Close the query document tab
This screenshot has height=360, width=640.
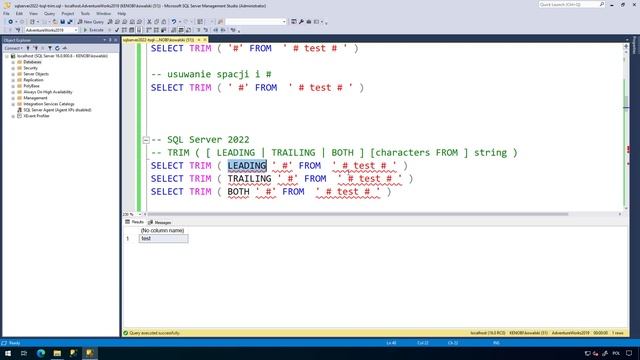(205, 40)
